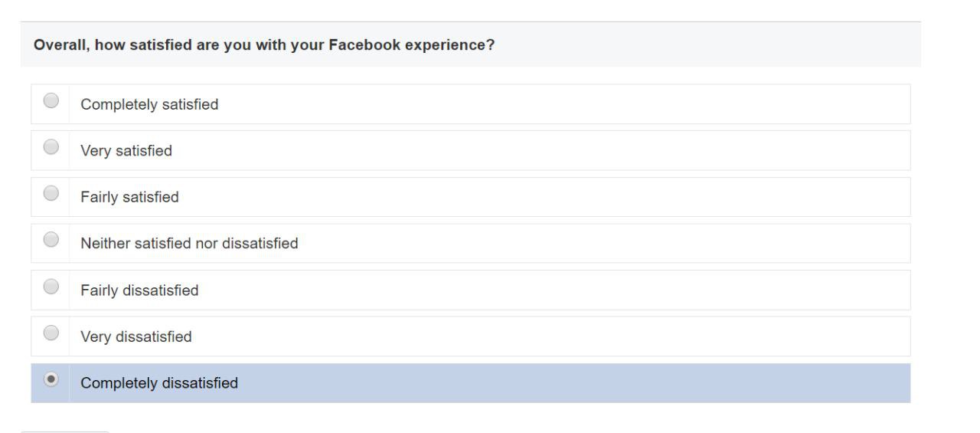Click the "Completely satisfied" answer label
Screen dimensions: 980x433
(x=149, y=105)
